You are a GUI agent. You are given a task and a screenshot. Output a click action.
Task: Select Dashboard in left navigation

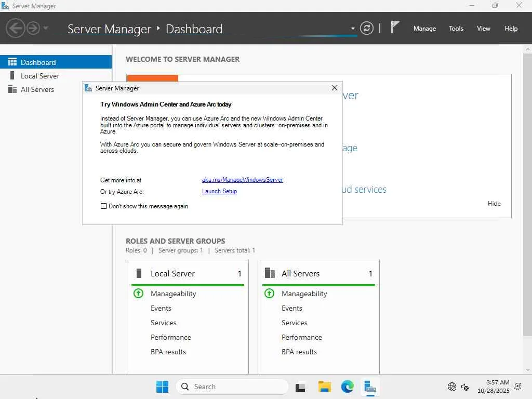pos(56,62)
